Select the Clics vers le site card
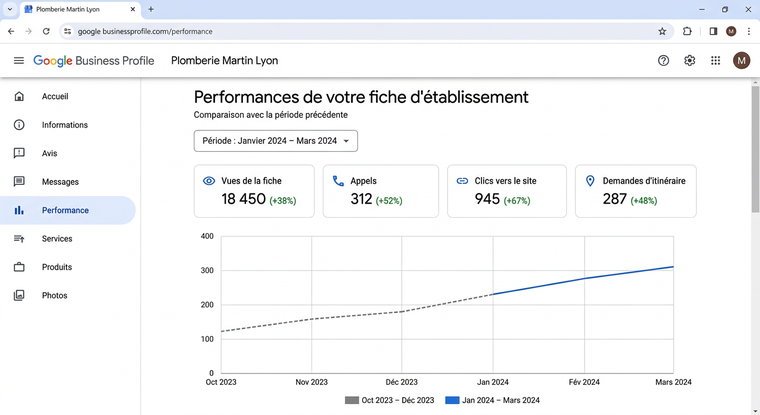 coord(506,191)
